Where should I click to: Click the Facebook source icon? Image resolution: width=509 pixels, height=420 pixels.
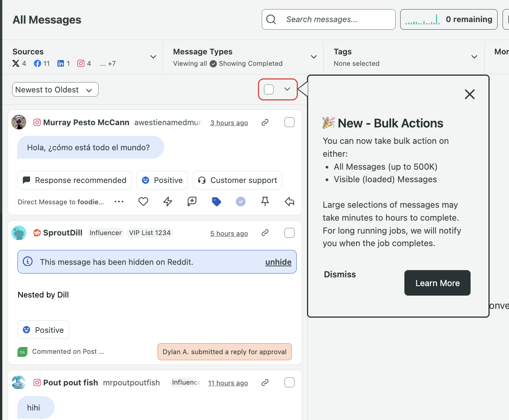(37, 64)
